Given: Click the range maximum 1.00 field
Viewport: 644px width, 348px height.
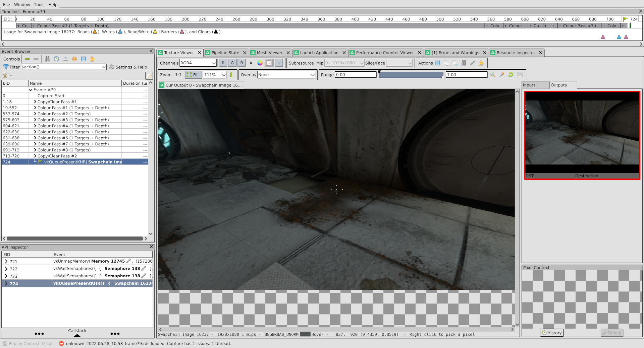Looking at the screenshot, I should point(467,75).
